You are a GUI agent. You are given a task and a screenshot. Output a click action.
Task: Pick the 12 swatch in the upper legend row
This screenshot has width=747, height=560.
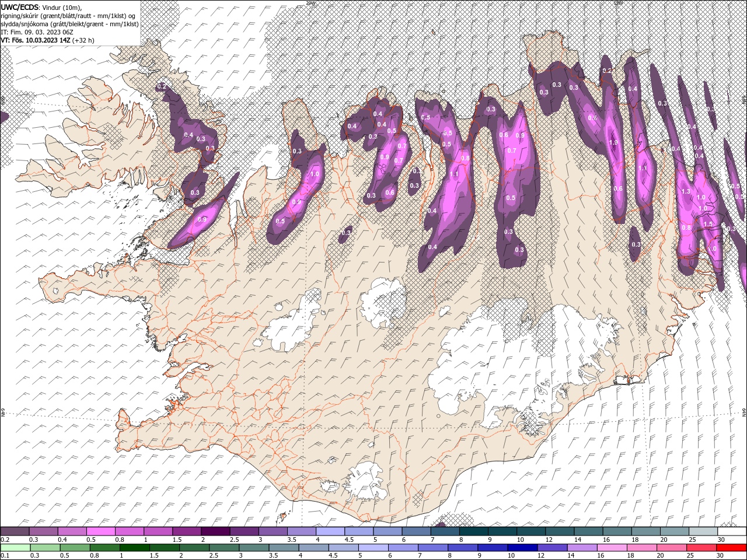tap(559, 531)
